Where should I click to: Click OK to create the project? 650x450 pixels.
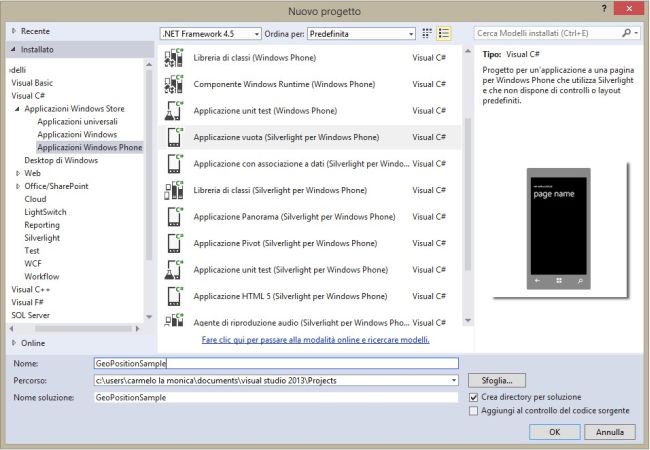[x=555, y=432]
